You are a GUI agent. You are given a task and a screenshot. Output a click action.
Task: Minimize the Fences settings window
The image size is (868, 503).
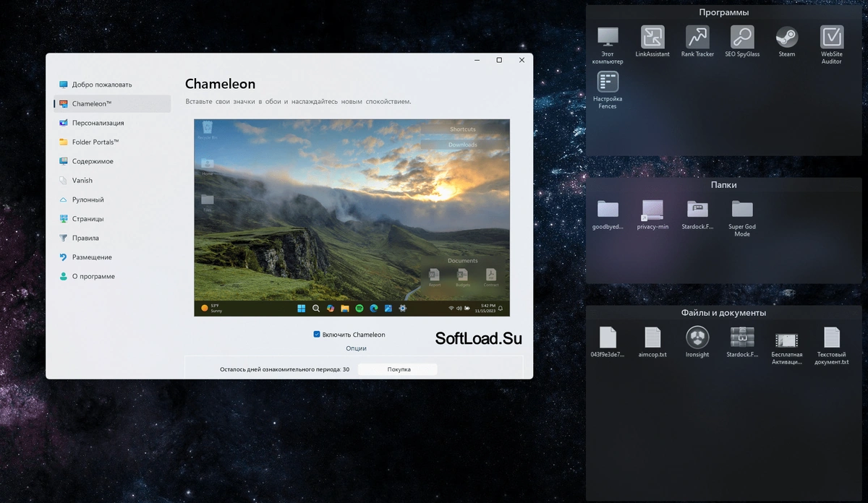[476, 61]
